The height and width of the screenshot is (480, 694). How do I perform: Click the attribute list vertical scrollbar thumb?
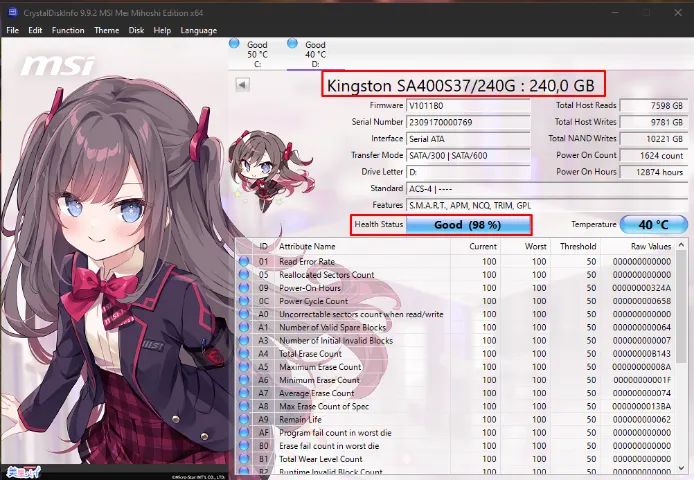click(682, 306)
